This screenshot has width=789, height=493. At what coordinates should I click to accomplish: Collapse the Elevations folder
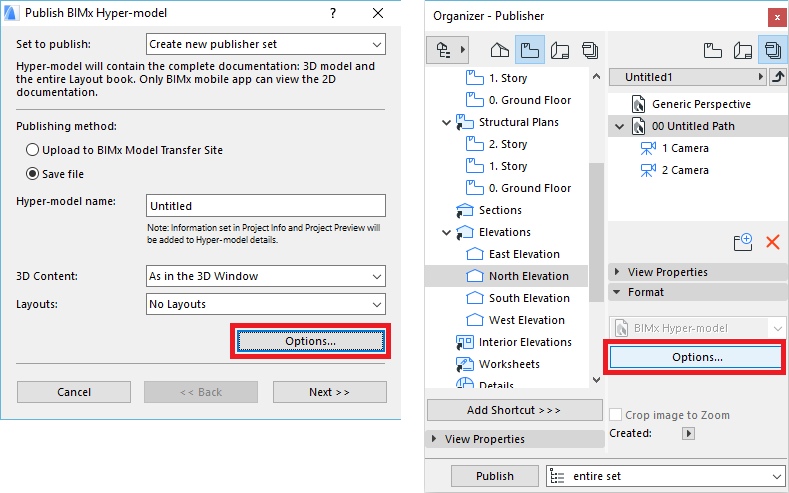coord(446,232)
